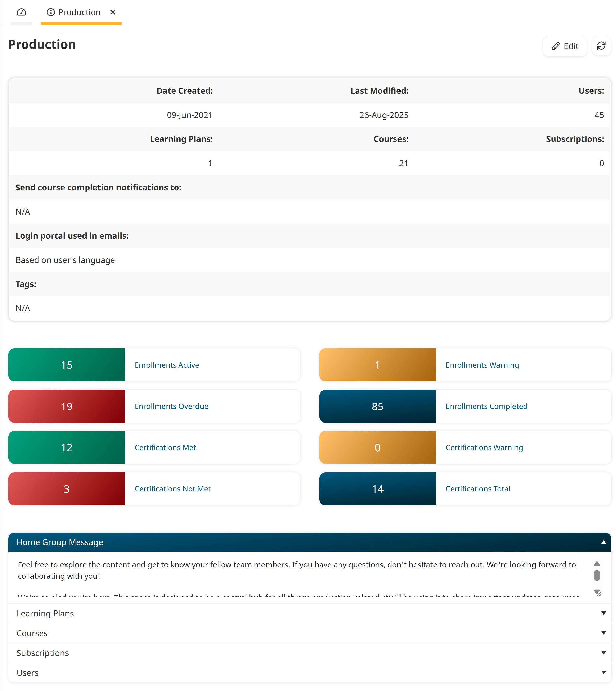Click 'Login portal used in emails:' label
Viewport: 616px width, 691px height.
pyautogui.click(x=72, y=236)
